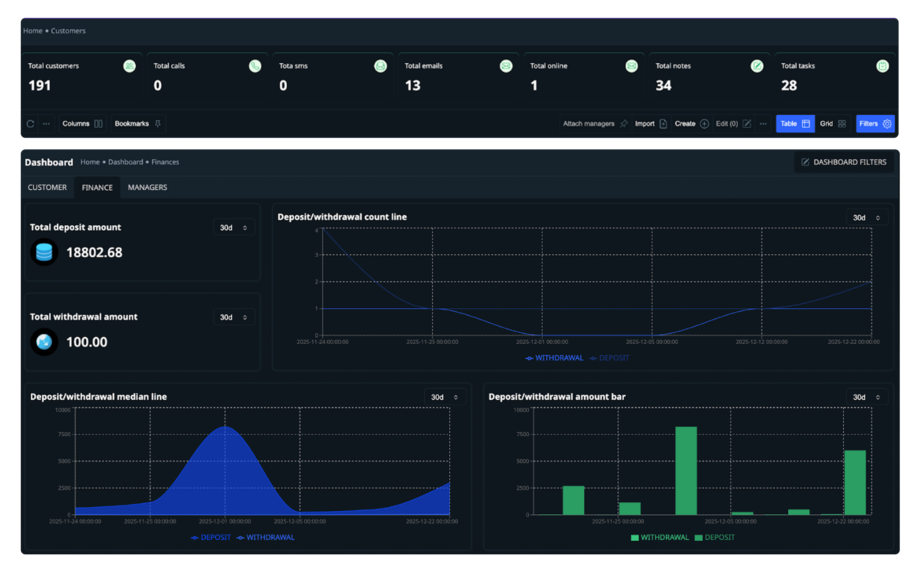Viewport: 924px width, 574px height.
Task: Click the total deposit database icon
Action: coord(44,252)
